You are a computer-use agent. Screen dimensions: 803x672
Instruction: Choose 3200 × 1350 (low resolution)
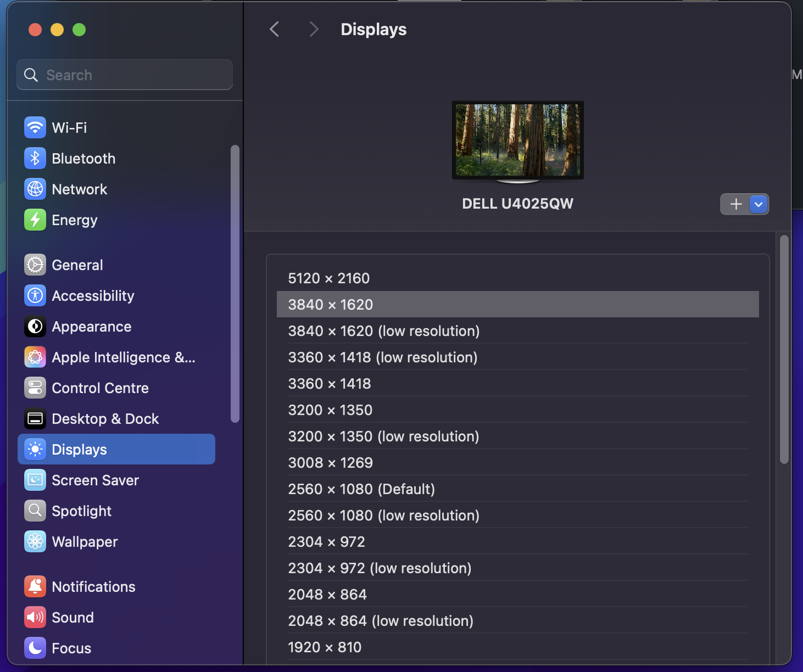(x=518, y=436)
